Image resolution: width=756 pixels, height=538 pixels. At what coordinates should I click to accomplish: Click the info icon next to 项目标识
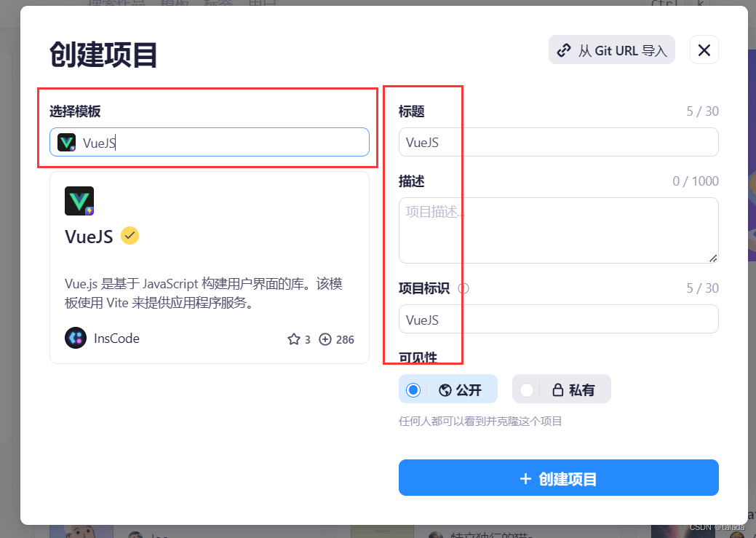click(463, 288)
